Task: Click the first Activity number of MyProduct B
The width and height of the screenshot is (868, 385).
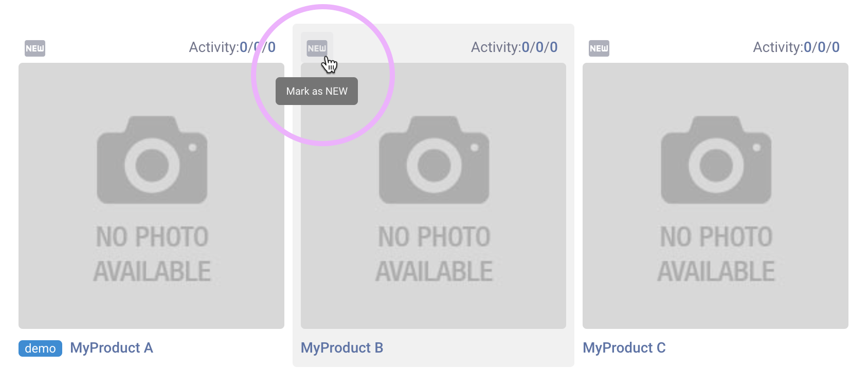Action: point(526,47)
